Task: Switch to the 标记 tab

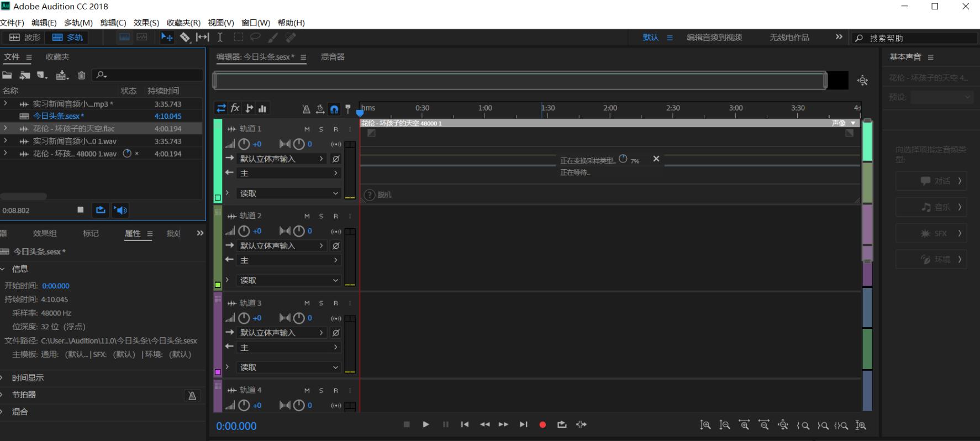Action: tap(91, 233)
